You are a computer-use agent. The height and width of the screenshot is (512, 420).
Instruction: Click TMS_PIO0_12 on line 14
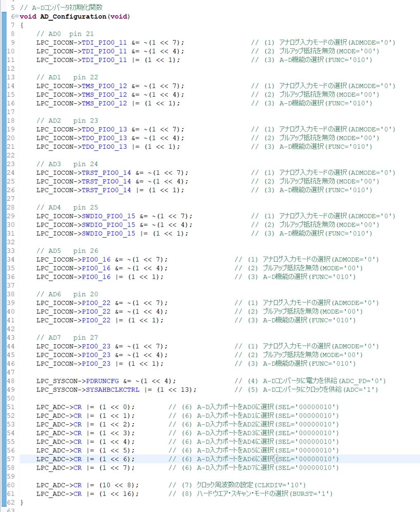tap(104, 86)
